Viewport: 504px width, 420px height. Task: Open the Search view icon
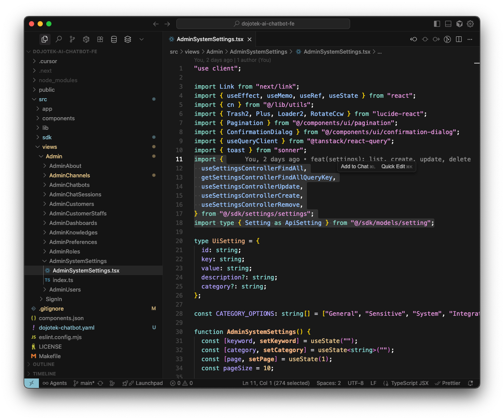pyautogui.click(x=58, y=39)
